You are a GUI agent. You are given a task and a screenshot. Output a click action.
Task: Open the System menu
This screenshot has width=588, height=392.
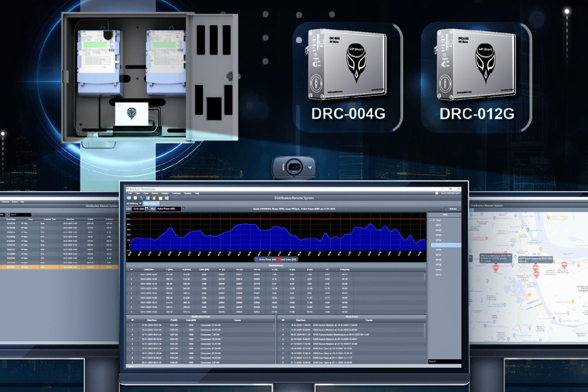click(x=188, y=193)
